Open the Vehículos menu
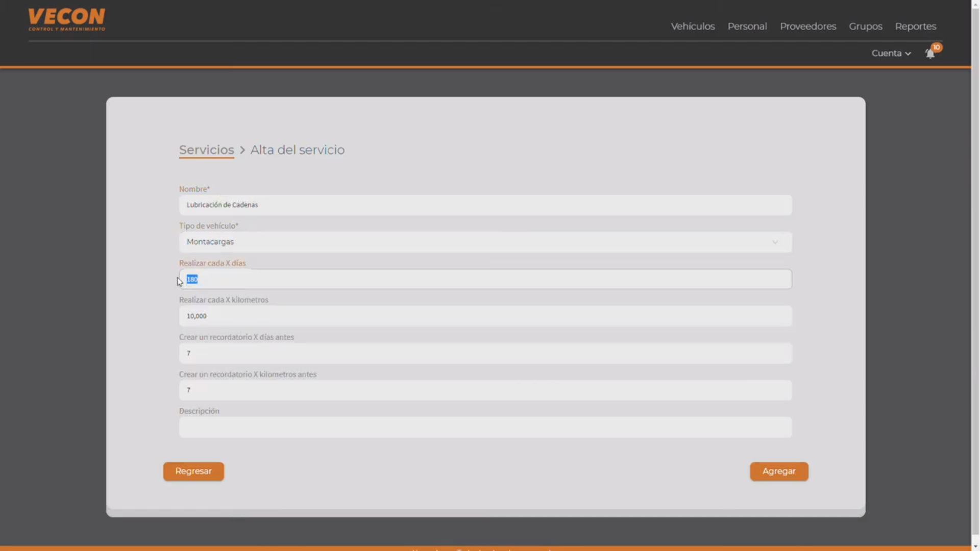 [x=692, y=26]
